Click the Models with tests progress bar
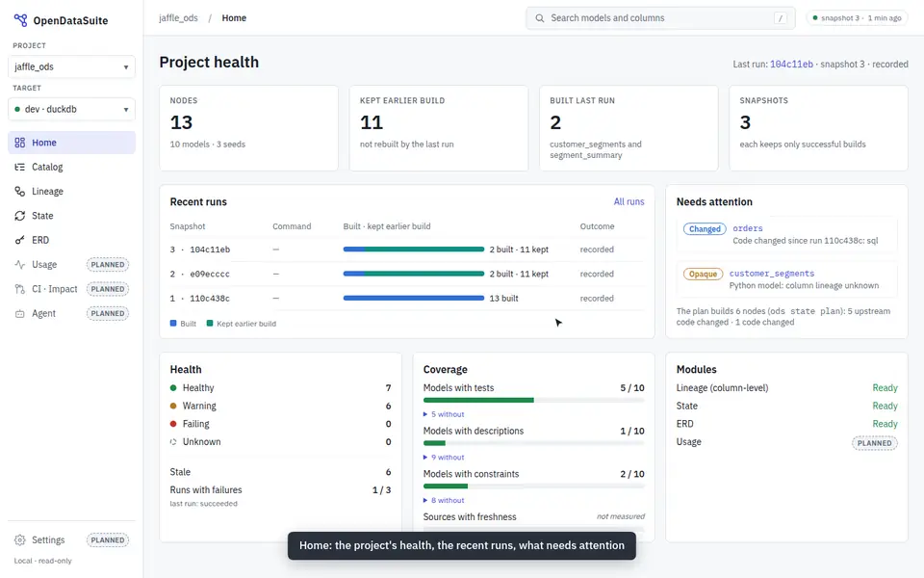This screenshot has width=924, height=578. 534,401
